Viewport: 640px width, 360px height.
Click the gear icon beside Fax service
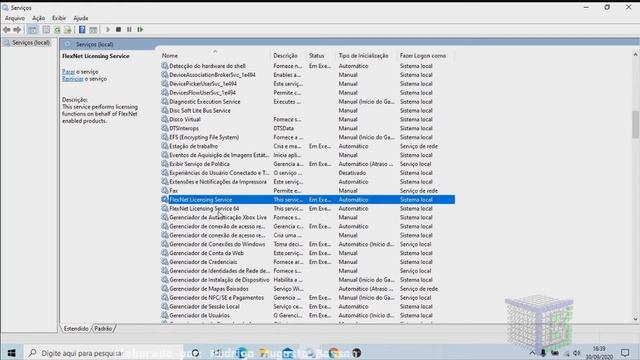(165, 191)
